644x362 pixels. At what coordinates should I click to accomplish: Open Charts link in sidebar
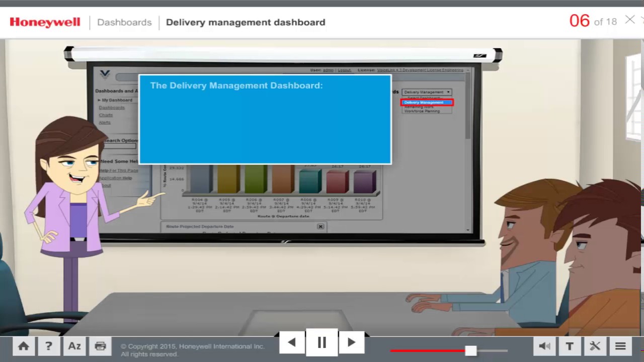[106, 115]
